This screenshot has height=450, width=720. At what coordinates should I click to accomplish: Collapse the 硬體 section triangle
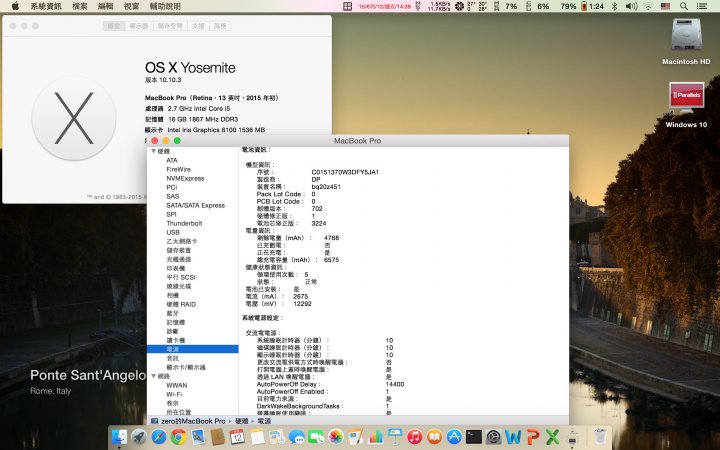(x=153, y=151)
